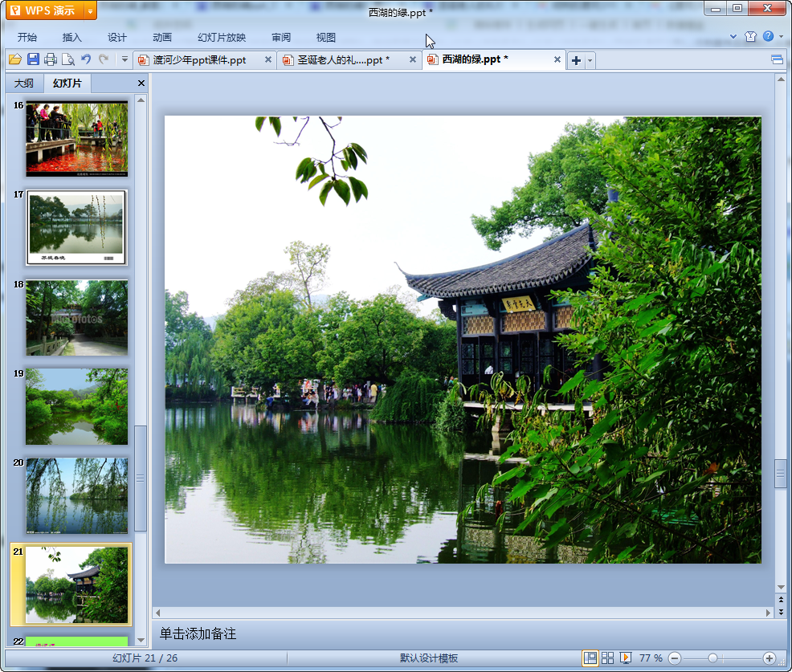Switch to the 幻灯片 slides tab
The height and width of the screenshot is (672, 792).
click(x=67, y=83)
